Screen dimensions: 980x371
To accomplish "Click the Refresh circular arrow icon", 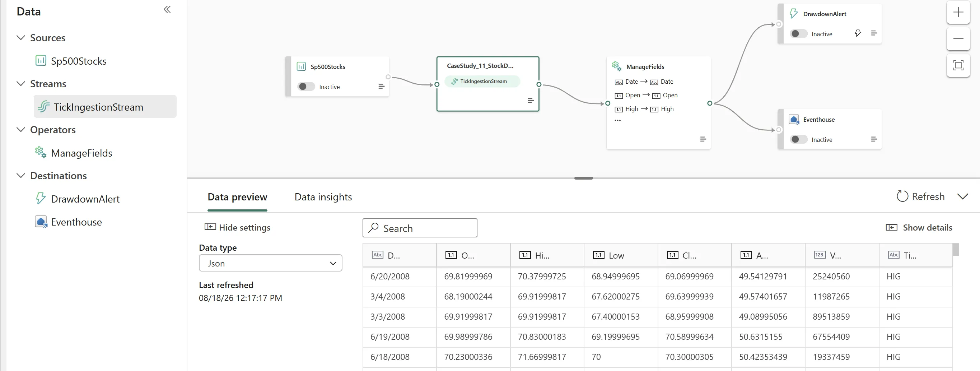I will point(902,196).
